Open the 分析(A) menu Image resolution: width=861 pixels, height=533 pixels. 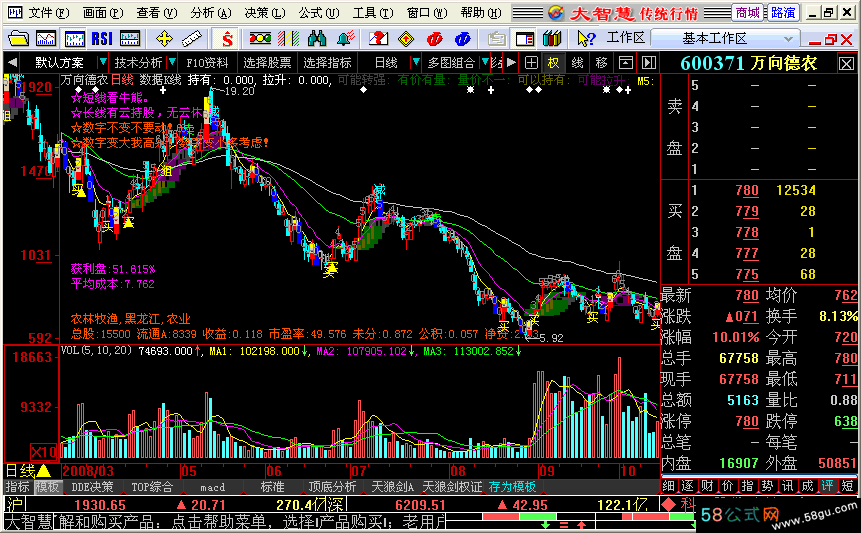tap(211, 13)
